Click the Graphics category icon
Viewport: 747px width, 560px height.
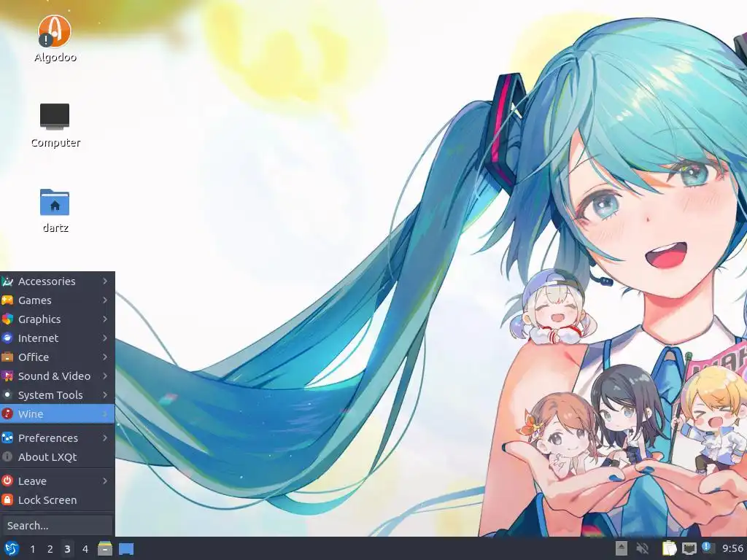(7, 319)
